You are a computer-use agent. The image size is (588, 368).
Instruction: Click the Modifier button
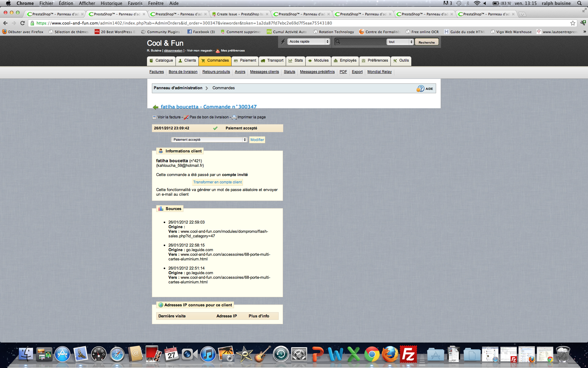point(257,140)
